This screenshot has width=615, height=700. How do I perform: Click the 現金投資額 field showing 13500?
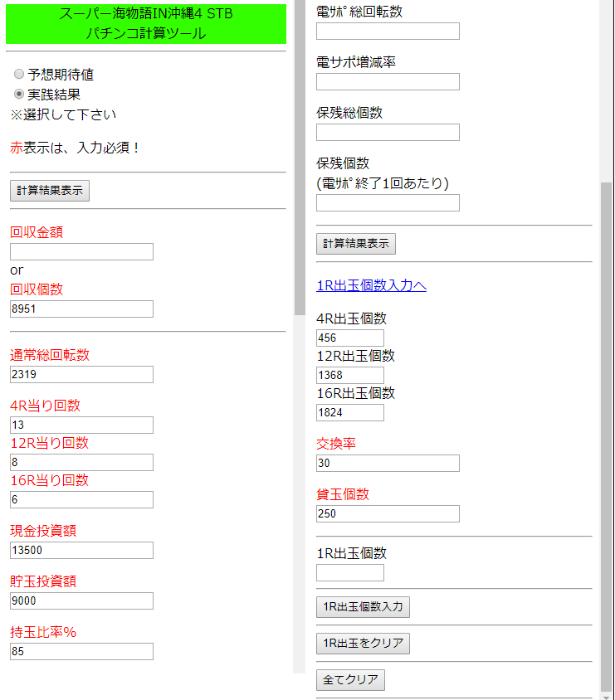point(81,551)
